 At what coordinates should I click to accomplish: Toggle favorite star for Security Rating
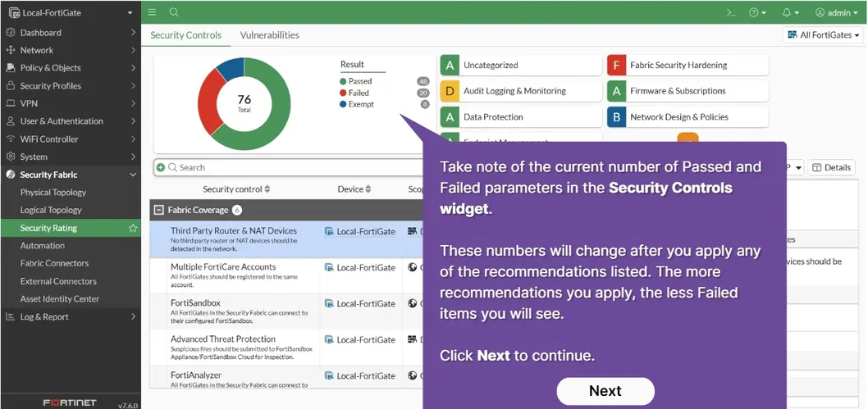133,228
